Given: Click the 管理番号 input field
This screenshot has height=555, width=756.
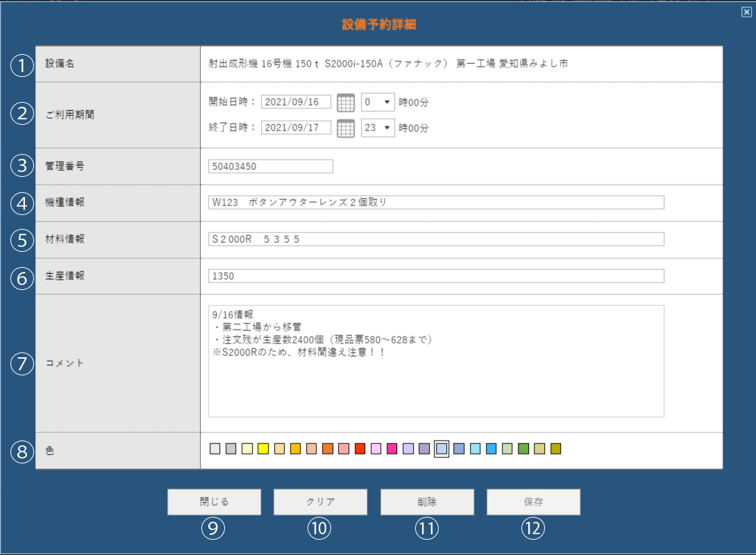Looking at the screenshot, I should [x=270, y=166].
